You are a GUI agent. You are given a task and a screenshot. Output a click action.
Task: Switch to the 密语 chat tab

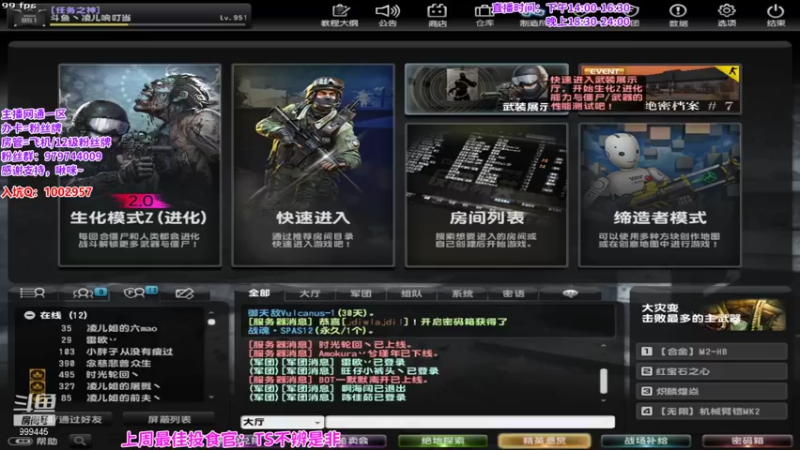click(513, 293)
